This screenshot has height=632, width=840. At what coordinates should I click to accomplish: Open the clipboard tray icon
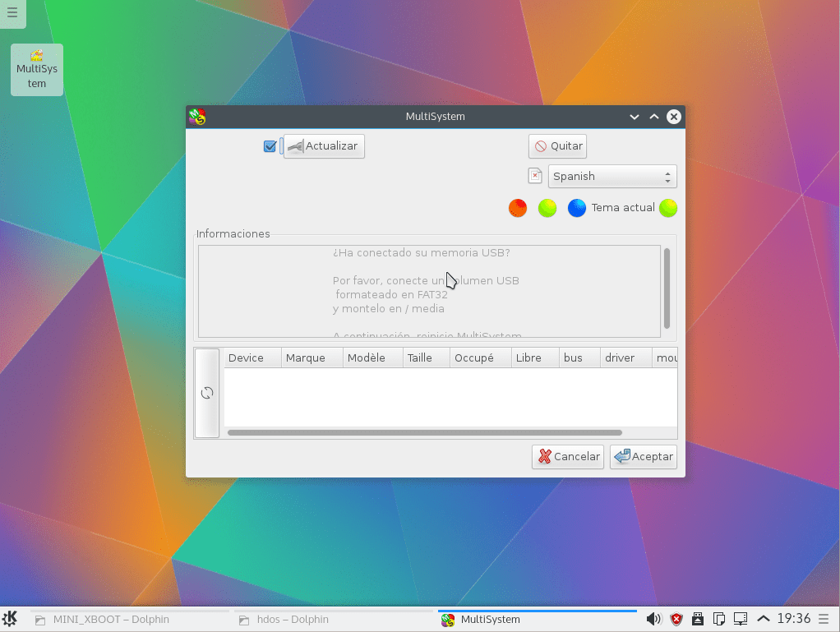tap(719, 619)
